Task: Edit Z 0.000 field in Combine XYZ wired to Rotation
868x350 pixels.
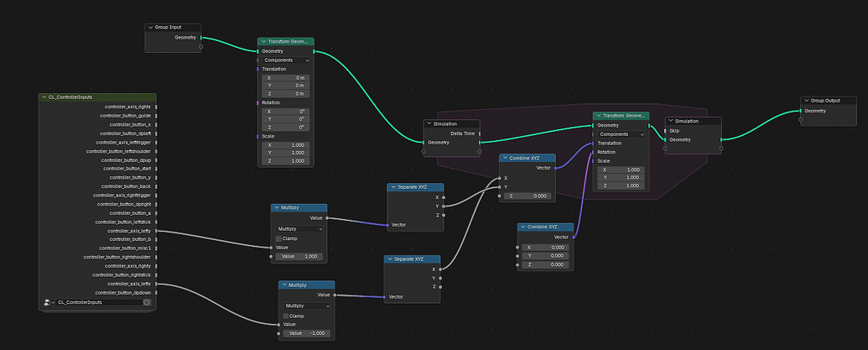Action: click(x=546, y=264)
